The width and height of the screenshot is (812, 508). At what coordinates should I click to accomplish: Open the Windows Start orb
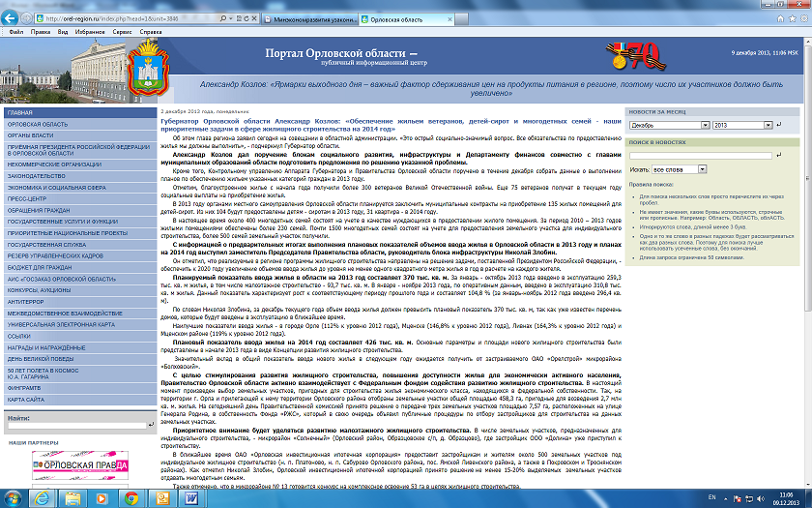click(x=12, y=498)
